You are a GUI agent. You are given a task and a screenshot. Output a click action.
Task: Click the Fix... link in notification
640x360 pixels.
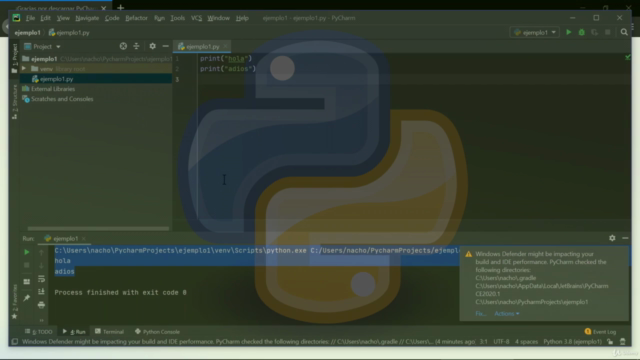tap(480, 313)
